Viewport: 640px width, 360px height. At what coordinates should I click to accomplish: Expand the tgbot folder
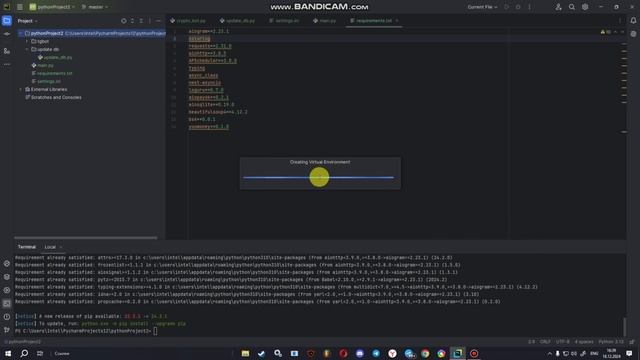click(27, 41)
